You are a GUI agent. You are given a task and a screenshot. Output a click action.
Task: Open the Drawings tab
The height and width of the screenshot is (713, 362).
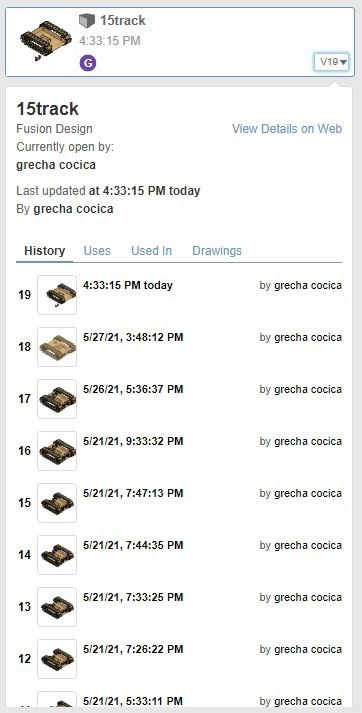[x=217, y=251]
